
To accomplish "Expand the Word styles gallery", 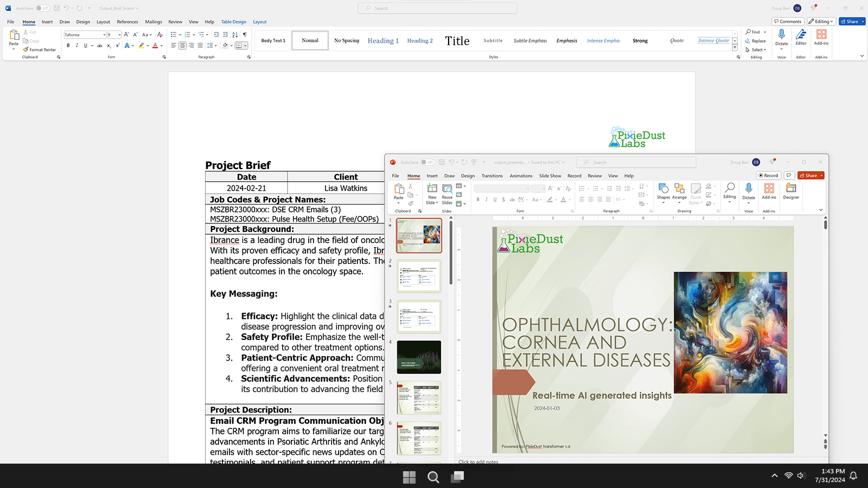I will (x=735, y=48).
